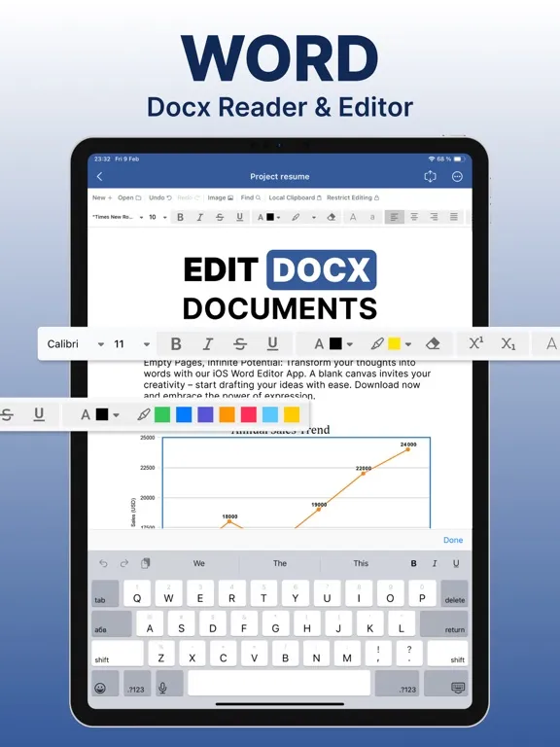Select align right in the toolbar
Image resolution: width=560 pixels, height=747 pixels.
point(434,217)
